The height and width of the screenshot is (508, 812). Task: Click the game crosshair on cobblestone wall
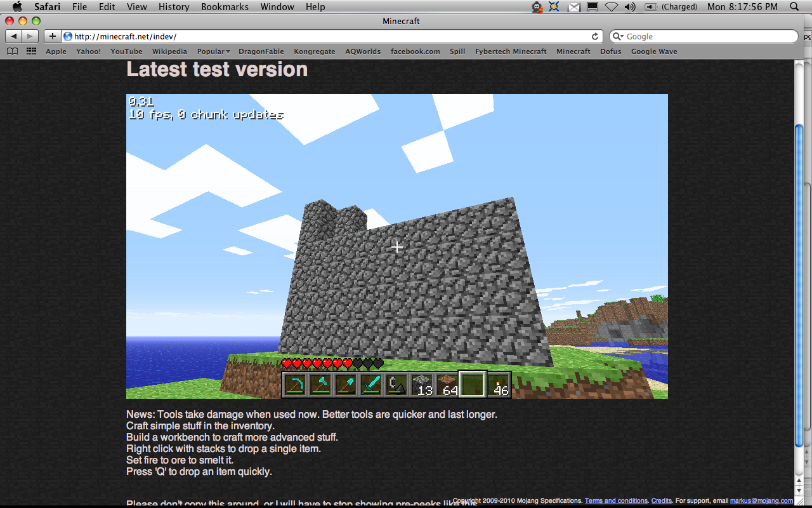click(397, 246)
